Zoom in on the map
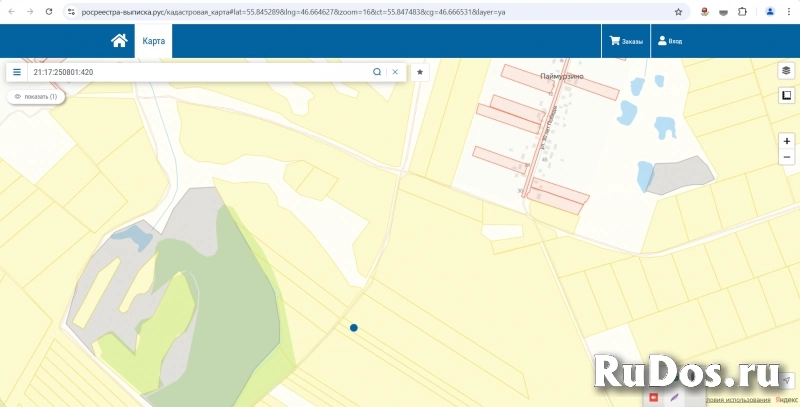 (787, 142)
